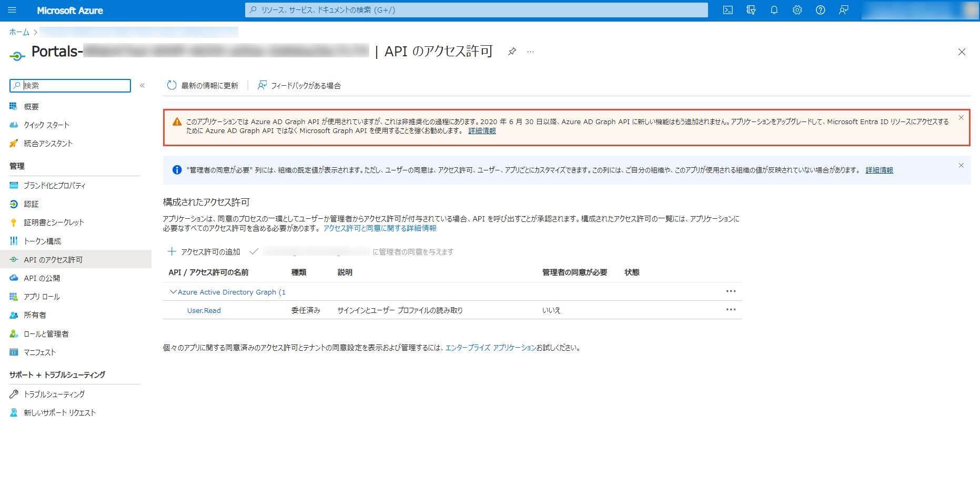Click the 認証 icon in sidebar
This screenshot has height=486, width=980.
pyautogui.click(x=14, y=204)
